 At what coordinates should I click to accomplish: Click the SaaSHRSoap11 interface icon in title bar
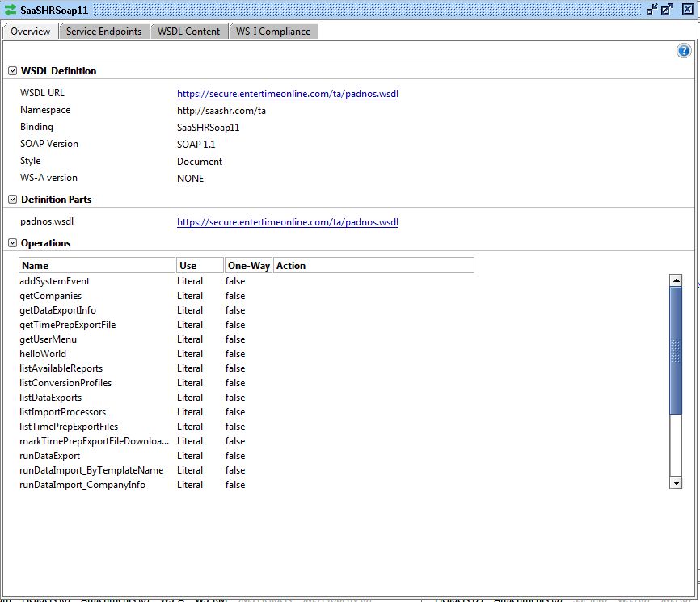click(11, 10)
